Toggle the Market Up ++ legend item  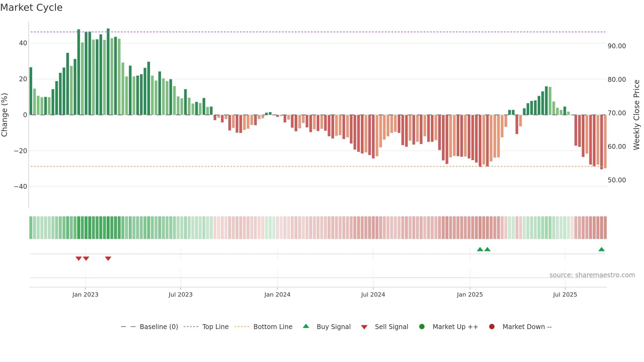click(x=448, y=327)
